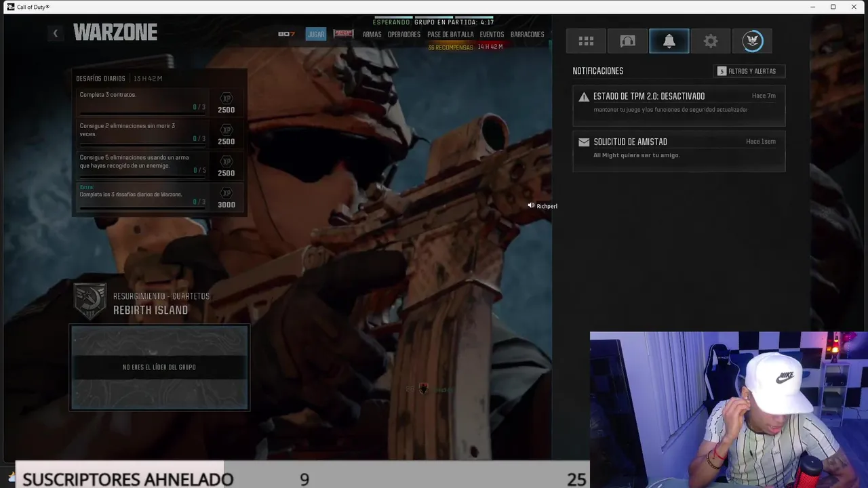Open the SOLICITUD DE AMISTAD notification
868x488 pixels.
pyautogui.click(x=679, y=151)
